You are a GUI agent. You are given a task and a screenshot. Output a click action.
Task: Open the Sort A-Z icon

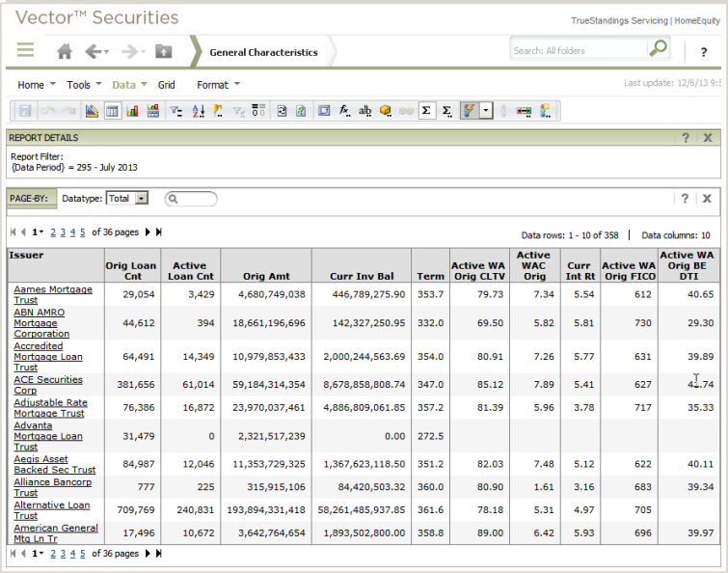[x=199, y=111]
